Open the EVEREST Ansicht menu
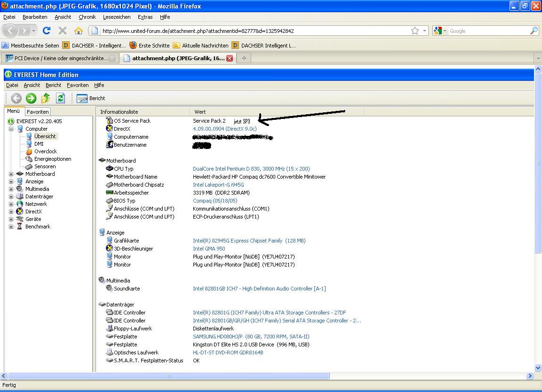This screenshot has height=392, width=542. [x=32, y=85]
